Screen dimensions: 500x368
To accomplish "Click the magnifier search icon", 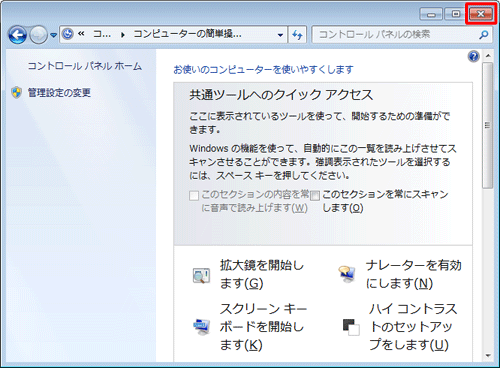I will tap(484, 35).
